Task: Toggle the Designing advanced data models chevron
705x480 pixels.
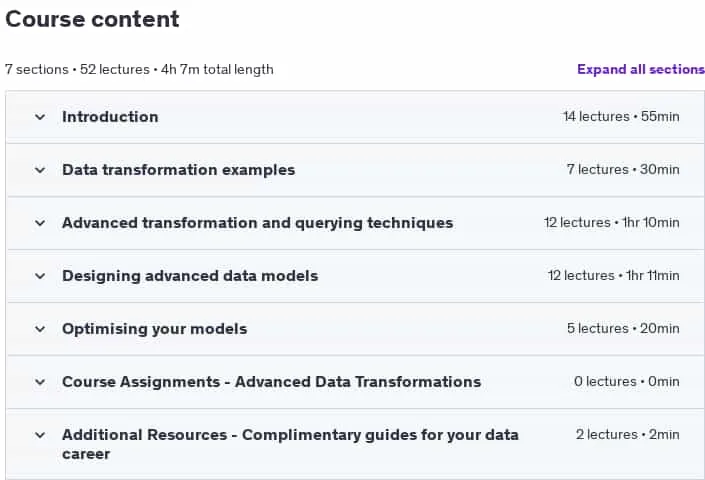Action: pyautogui.click(x=40, y=276)
